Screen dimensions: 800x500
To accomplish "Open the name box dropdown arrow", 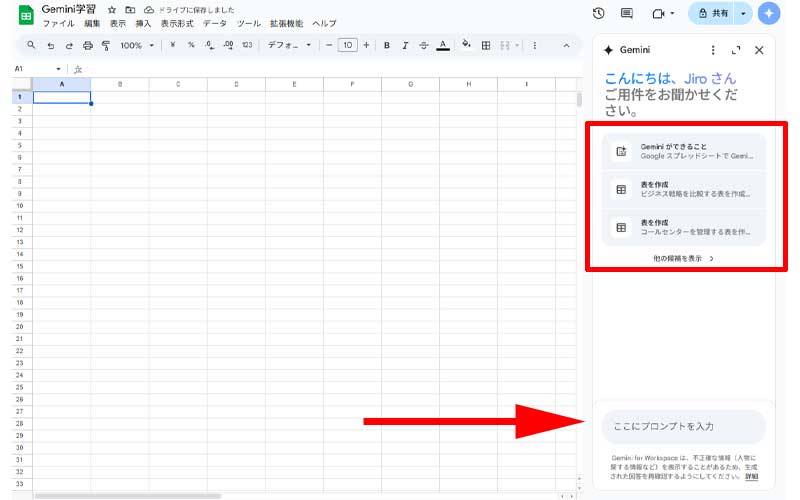I will 58,69.
